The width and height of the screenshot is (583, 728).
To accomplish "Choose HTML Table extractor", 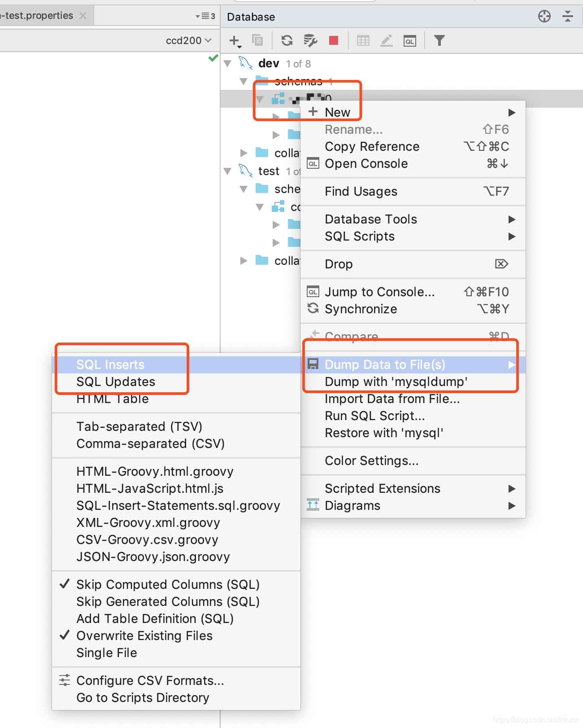I will tap(176, 399).
